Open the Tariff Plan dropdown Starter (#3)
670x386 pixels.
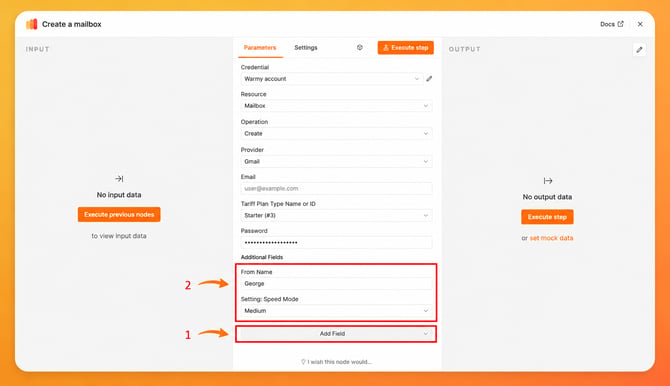336,215
